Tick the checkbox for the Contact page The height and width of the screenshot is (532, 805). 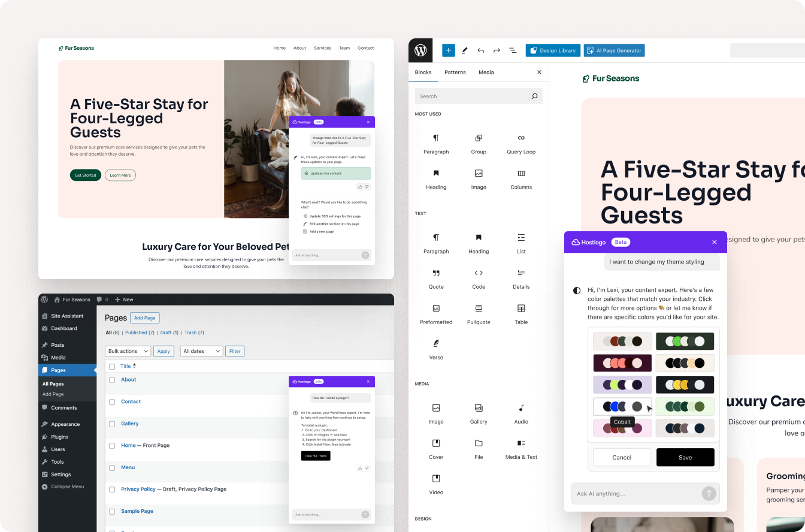(112, 402)
